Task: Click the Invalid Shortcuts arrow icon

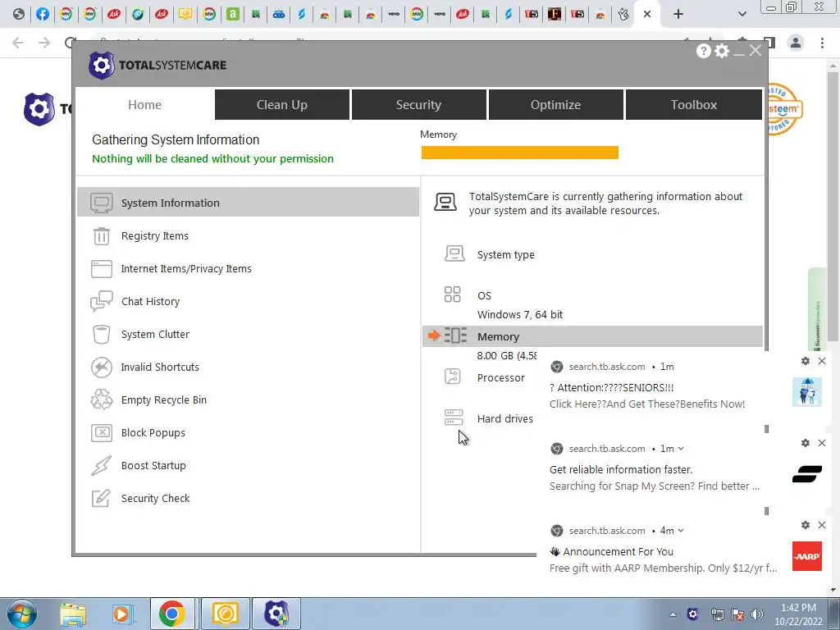Action: 101,367
